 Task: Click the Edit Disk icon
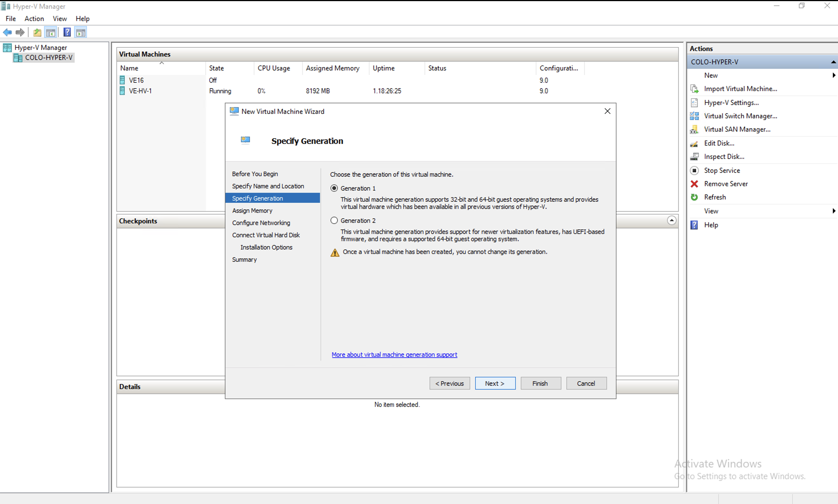click(694, 143)
